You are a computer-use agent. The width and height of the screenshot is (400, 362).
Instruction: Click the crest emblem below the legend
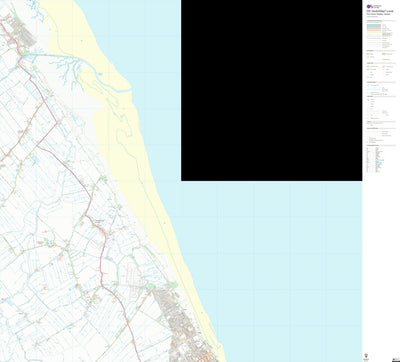[366, 355]
